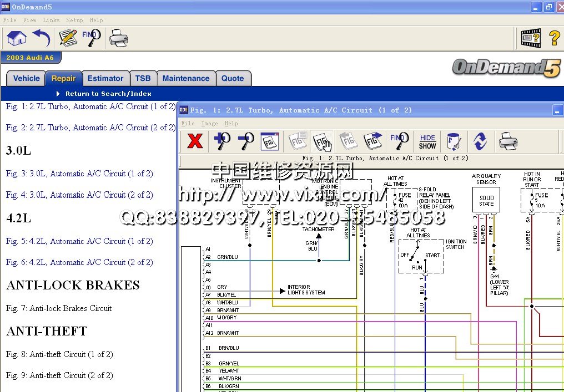
Task: Open Fig. 3: 3.0L Automatic A/C Circuit link
Action: coord(79,174)
